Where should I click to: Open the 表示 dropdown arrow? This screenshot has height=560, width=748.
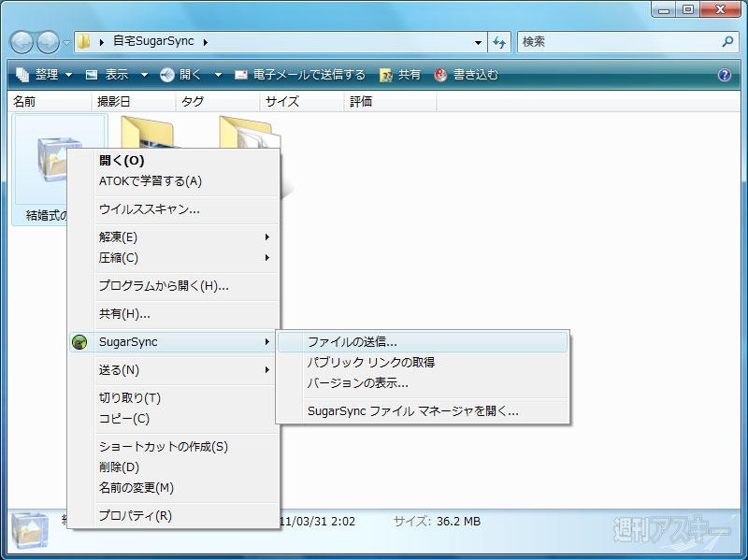(144, 75)
